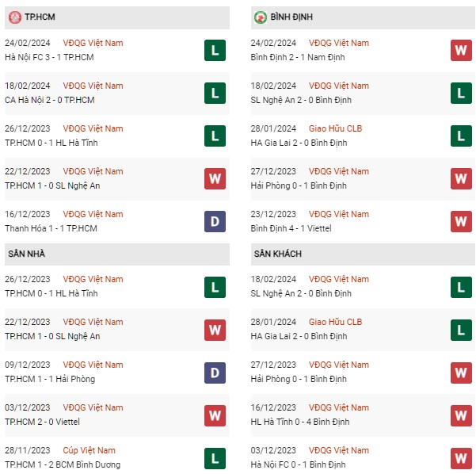The image size is (476, 474).
Task: Click the TP.HCM team header title
Action: (40, 17)
